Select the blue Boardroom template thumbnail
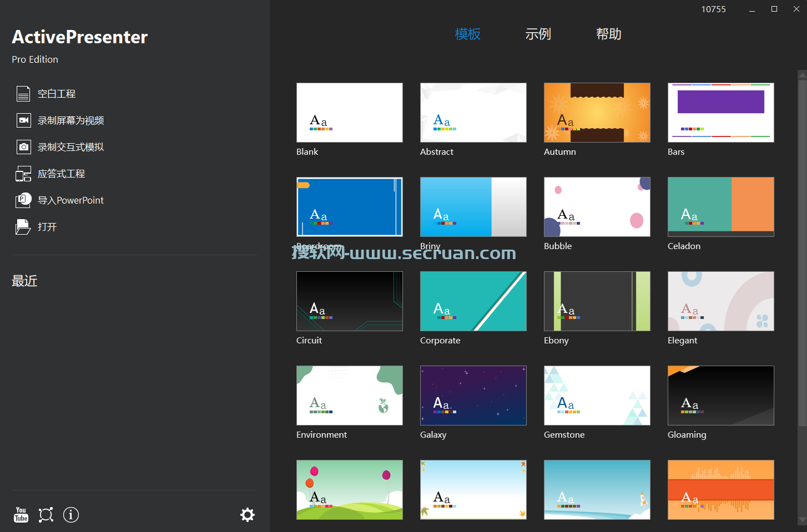Viewport: 807px width, 532px height. click(x=350, y=207)
